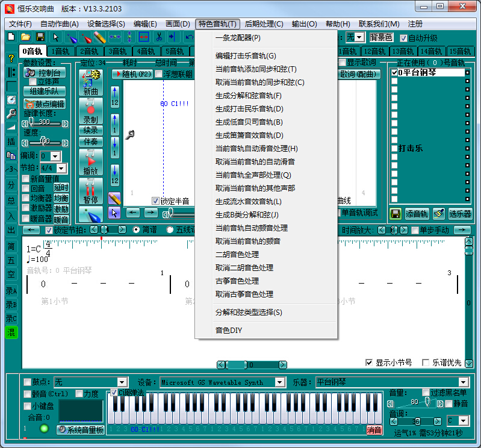
Task: Click the transpose up 12 arrow button
Action: click(x=115, y=97)
